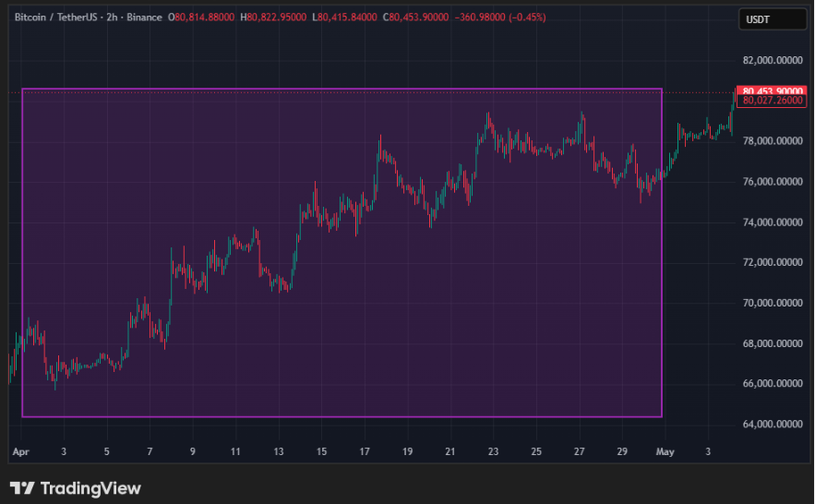Select the May label on the time axis

pos(665,451)
